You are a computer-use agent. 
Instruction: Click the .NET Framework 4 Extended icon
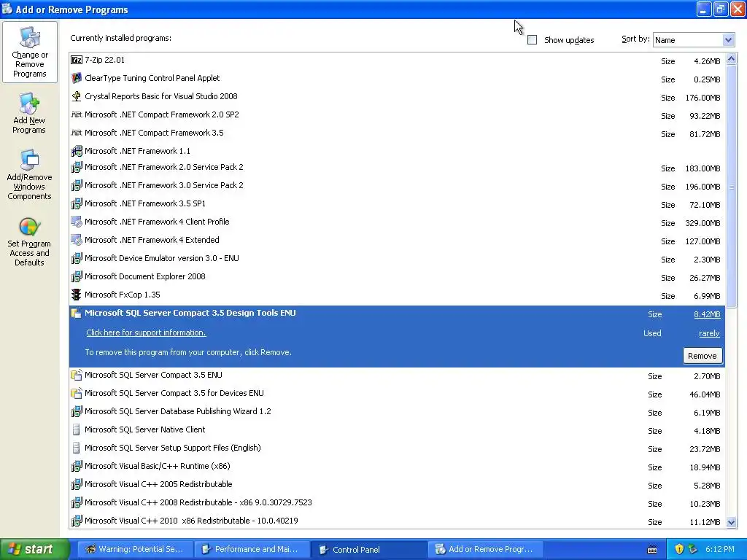click(76, 240)
